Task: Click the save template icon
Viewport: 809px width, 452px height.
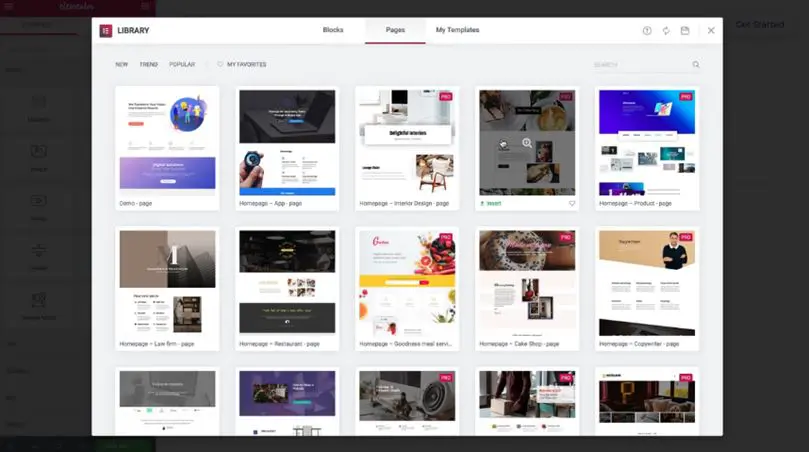Action: point(685,30)
